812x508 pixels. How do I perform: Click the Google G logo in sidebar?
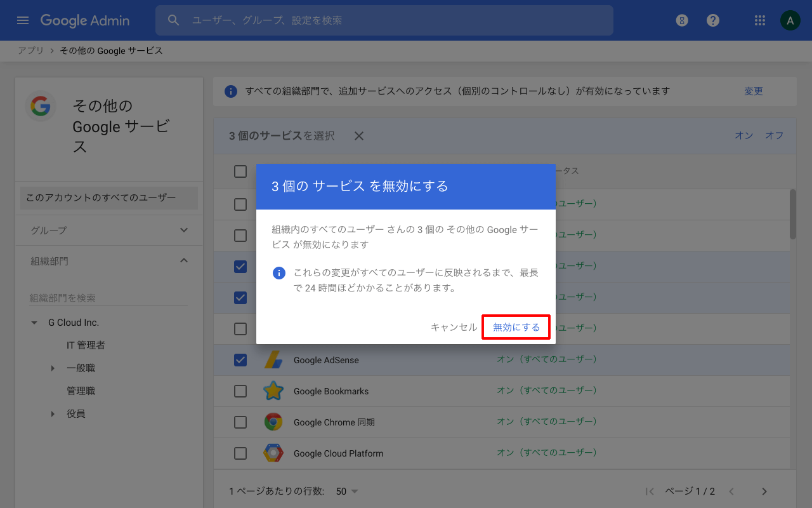[41, 106]
